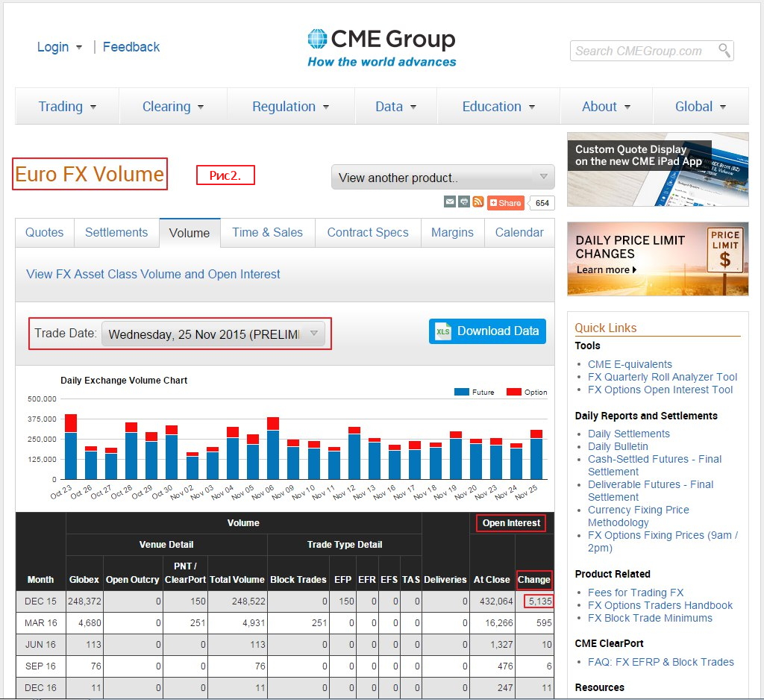Open FAQ: FX EFRP & Block Trades link
The image size is (764, 700).
661,661
